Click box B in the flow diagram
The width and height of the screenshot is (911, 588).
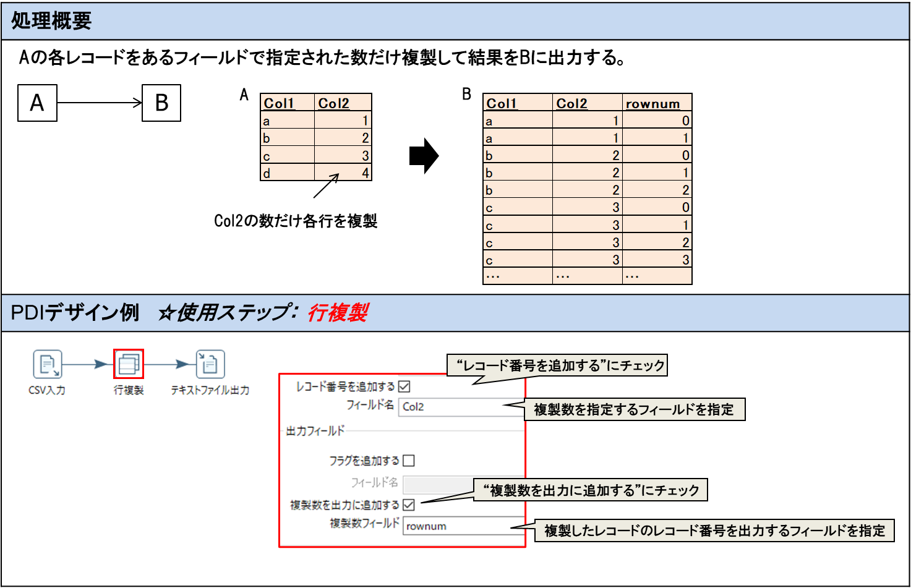pos(161,103)
